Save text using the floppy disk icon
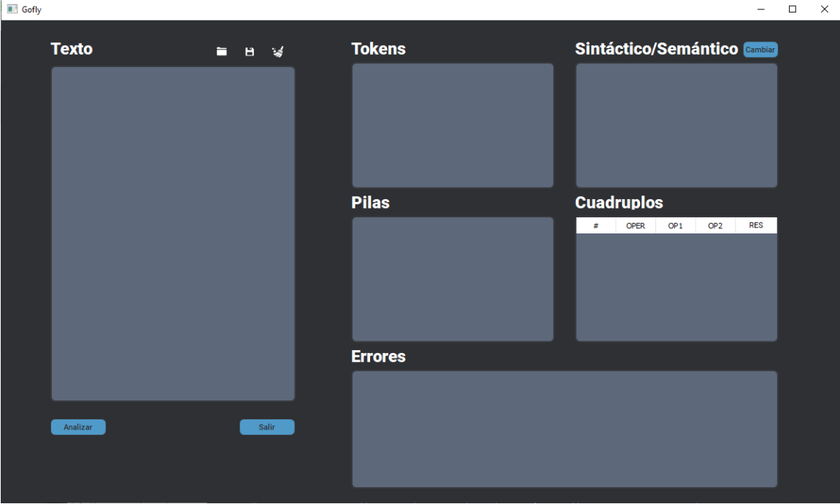 click(250, 52)
